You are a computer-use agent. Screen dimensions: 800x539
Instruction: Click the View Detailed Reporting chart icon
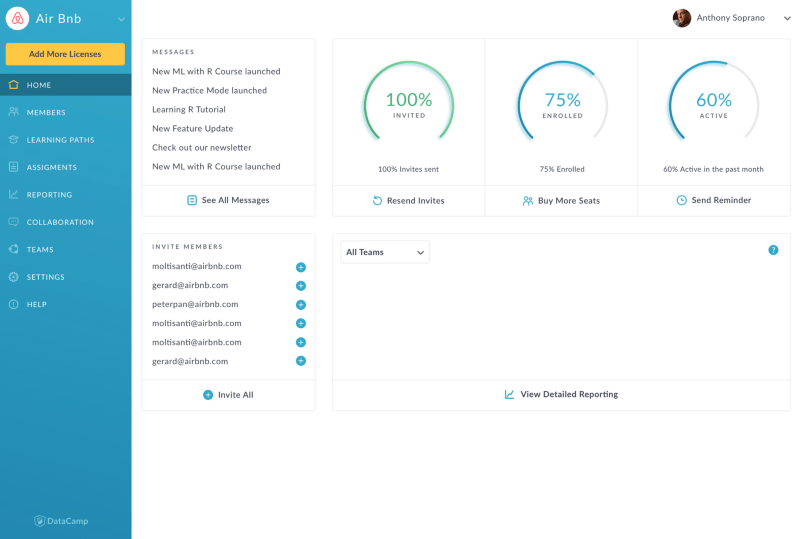pyautogui.click(x=509, y=394)
